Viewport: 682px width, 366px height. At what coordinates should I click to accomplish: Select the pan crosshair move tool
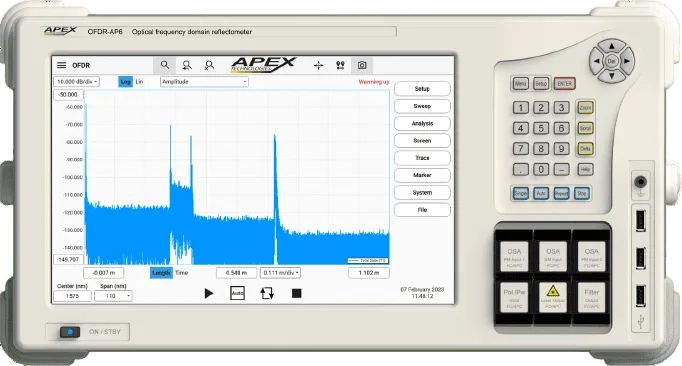(318, 65)
